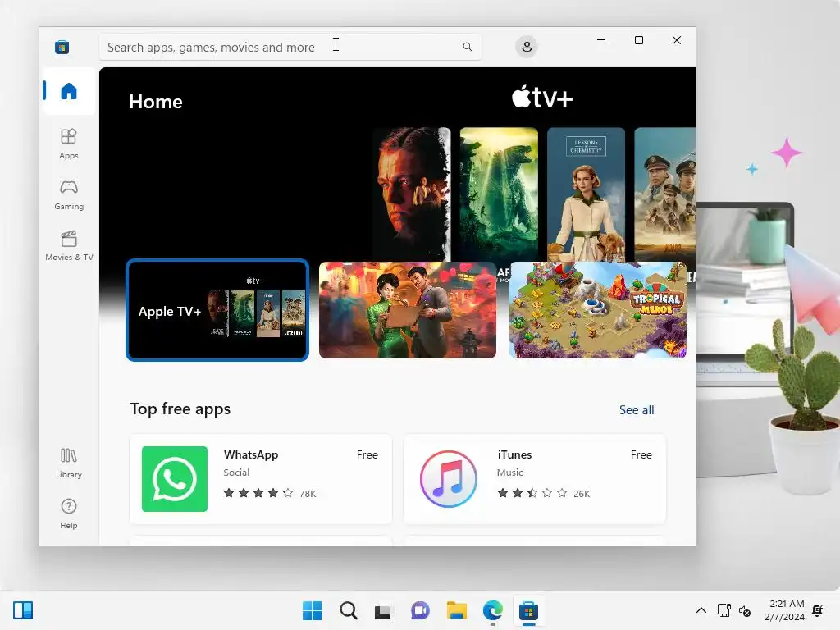Minimize the Microsoft Store window

pyautogui.click(x=601, y=40)
